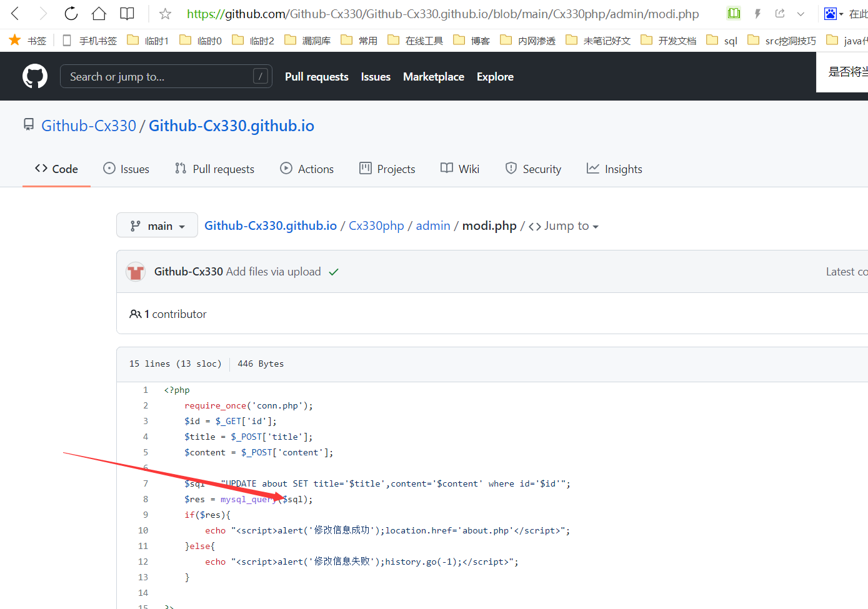Open the 临时2 bookmark folder
This screenshot has height=609, width=868.
coord(253,41)
